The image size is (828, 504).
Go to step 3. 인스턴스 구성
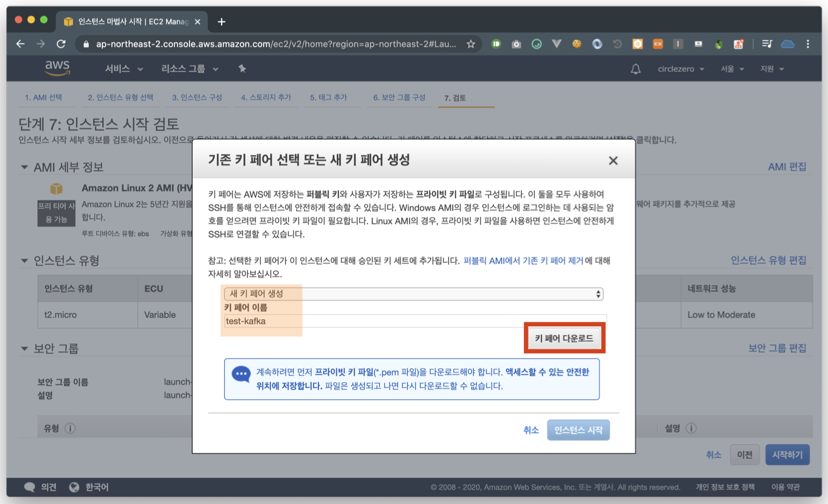coord(197,97)
